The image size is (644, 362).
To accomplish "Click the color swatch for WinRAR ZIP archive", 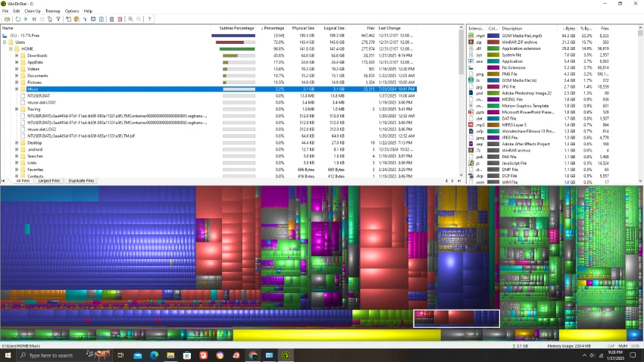I will coord(493,42).
